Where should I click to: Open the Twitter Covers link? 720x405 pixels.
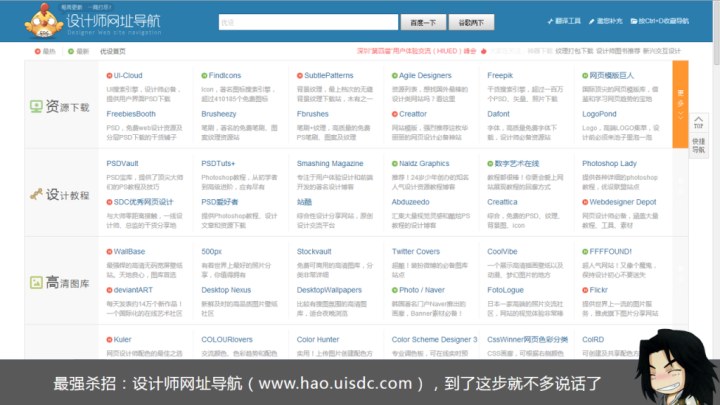416,252
